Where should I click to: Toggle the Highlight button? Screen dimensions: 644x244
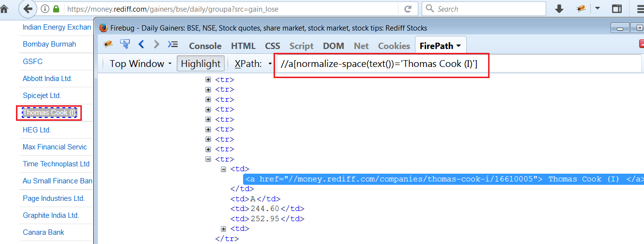click(200, 64)
